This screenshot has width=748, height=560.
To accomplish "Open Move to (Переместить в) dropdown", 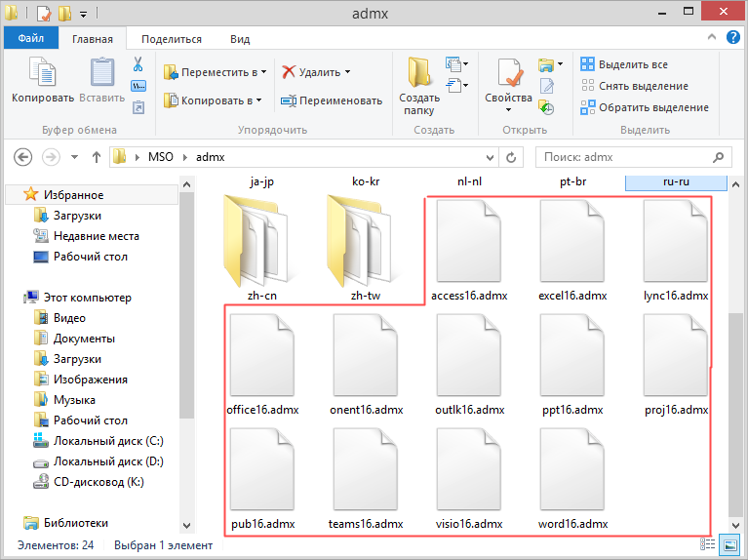I will point(215,72).
